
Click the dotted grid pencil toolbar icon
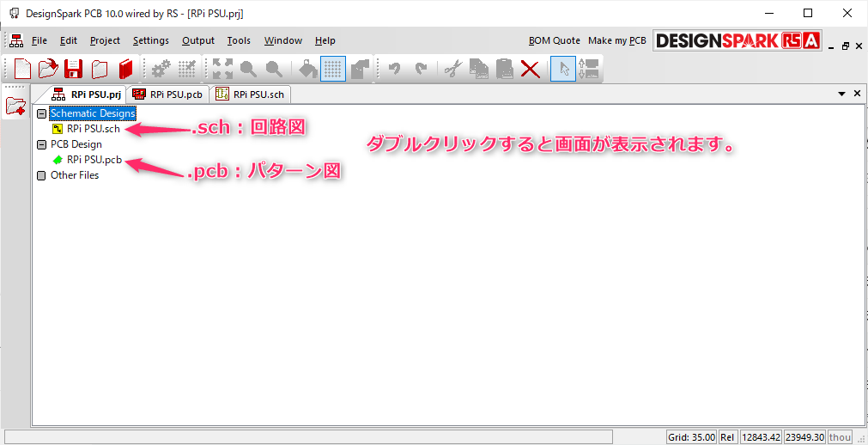tap(188, 70)
